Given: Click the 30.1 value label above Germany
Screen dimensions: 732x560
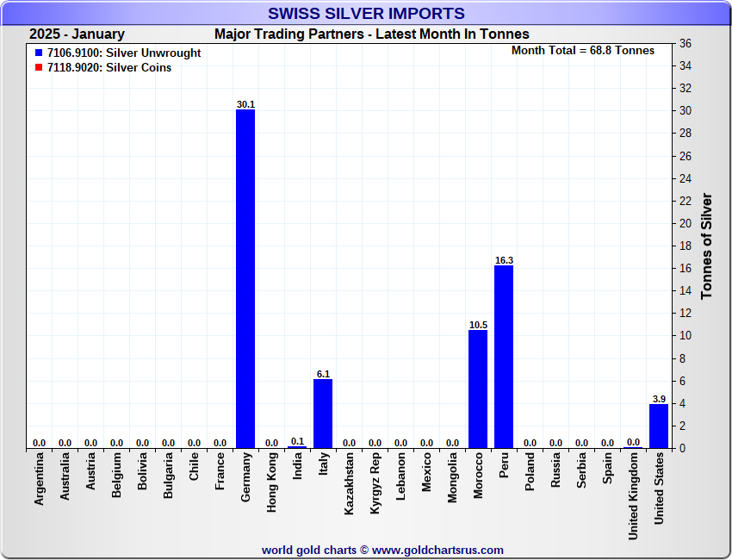Looking at the screenshot, I should 245,104.
